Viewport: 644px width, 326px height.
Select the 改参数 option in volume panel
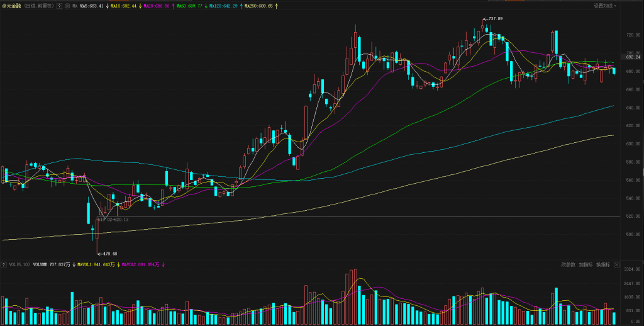click(x=569, y=265)
